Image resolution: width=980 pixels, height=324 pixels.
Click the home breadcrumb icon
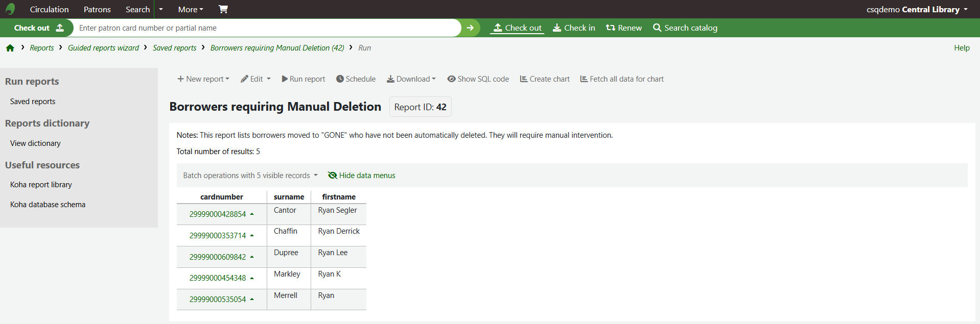pos(10,48)
